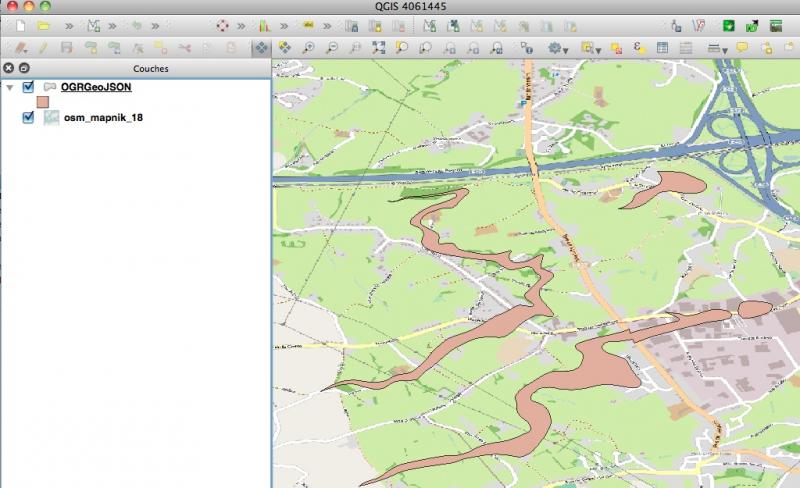Click the Map Tips speech bubble icon
The height and width of the screenshot is (488, 800).
(742, 47)
